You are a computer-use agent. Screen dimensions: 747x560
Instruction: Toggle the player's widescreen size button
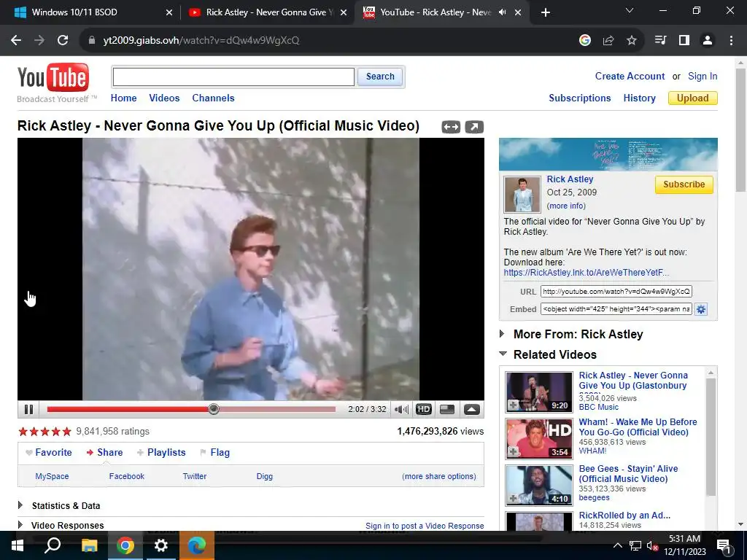coord(447,410)
